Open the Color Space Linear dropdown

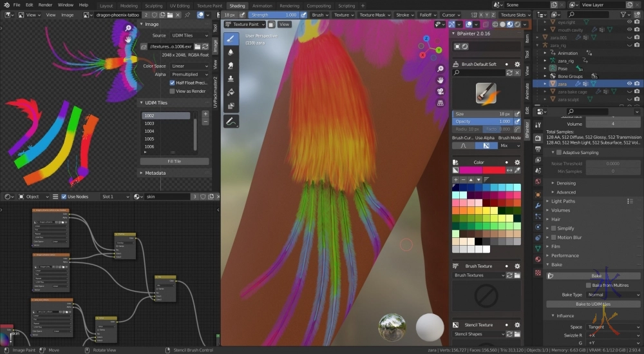189,66
